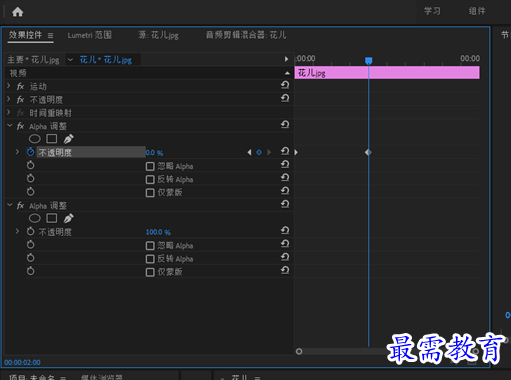Reset the 不透明度 fx effect
511x380 pixels.
[285, 98]
